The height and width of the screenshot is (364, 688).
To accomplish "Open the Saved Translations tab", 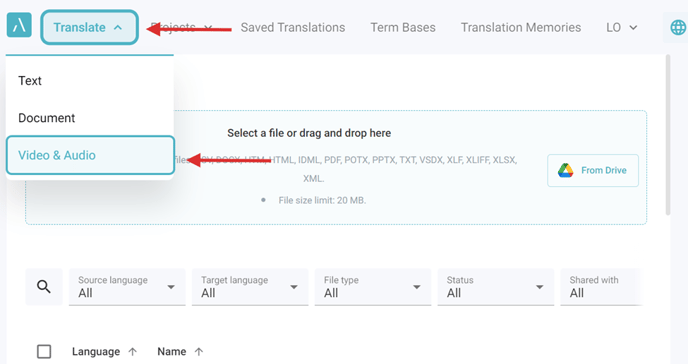I will pyautogui.click(x=293, y=28).
